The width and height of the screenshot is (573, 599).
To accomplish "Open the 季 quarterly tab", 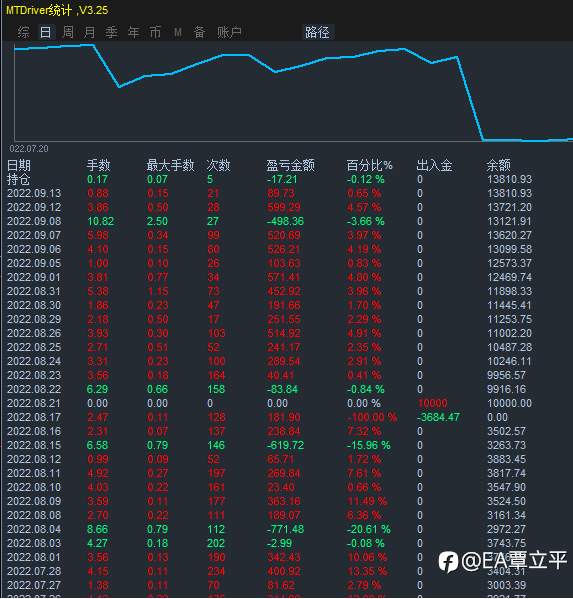I will pos(111,32).
